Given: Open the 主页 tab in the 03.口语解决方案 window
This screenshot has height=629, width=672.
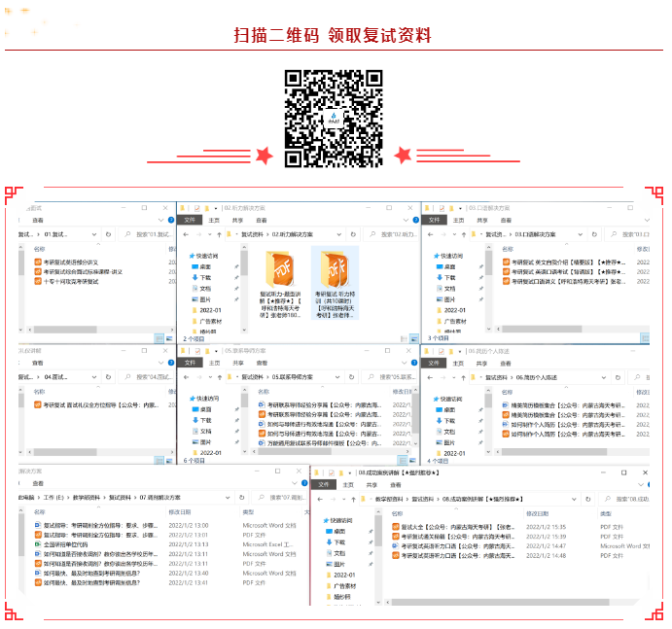Looking at the screenshot, I should pyautogui.click(x=459, y=221).
